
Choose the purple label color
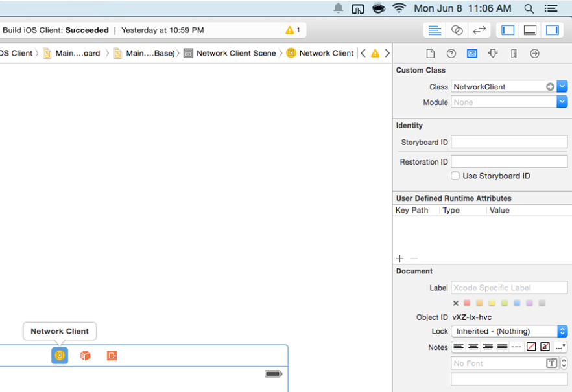[x=529, y=303]
